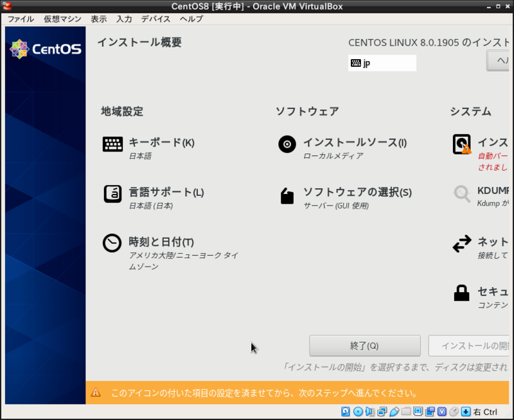The width and height of the screenshot is (514, 420).
Task: Open the キーボード(K) keyboard settings icon
Action: pos(112,144)
